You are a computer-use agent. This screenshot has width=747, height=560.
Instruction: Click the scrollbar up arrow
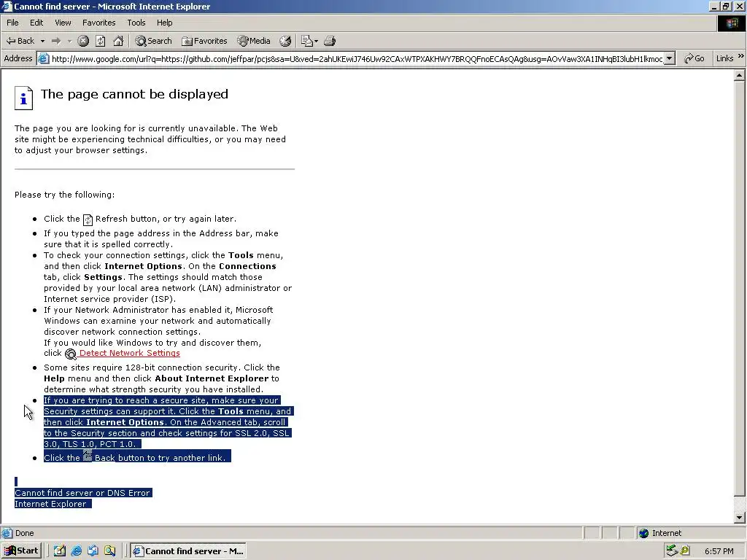pyautogui.click(x=740, y=75)
